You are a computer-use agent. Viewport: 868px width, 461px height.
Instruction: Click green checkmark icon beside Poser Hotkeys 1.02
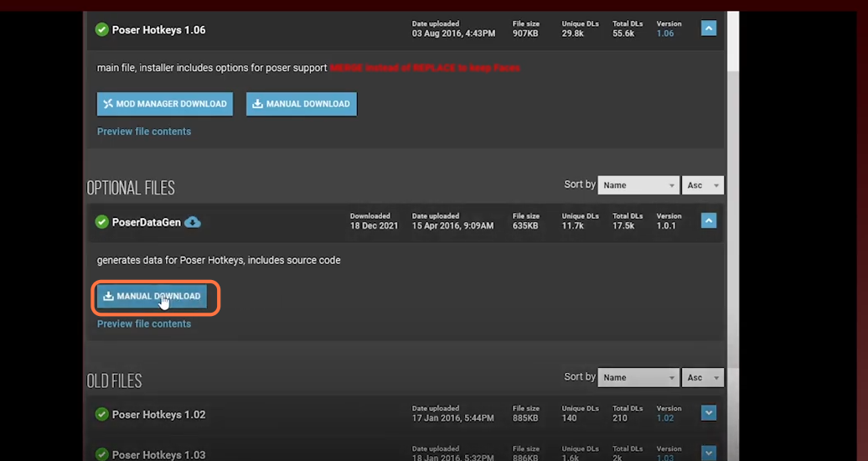102,414
